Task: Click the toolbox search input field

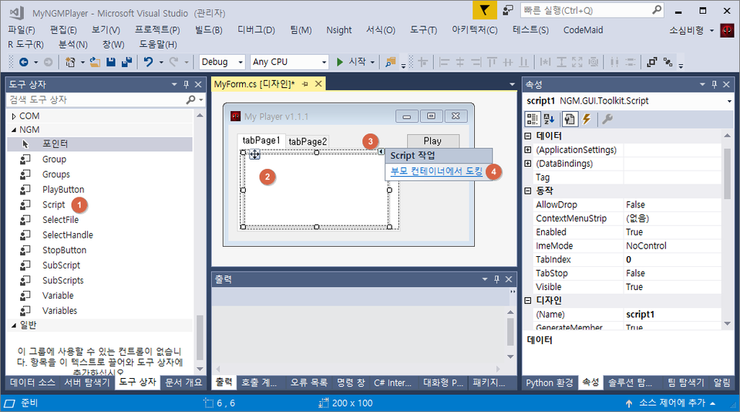Action: [96, 100]
